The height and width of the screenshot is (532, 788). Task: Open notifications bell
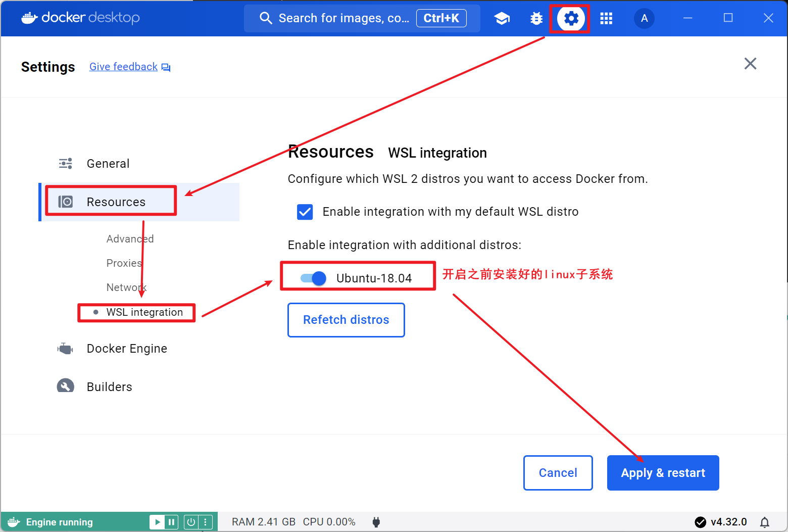tap(765, 522)
